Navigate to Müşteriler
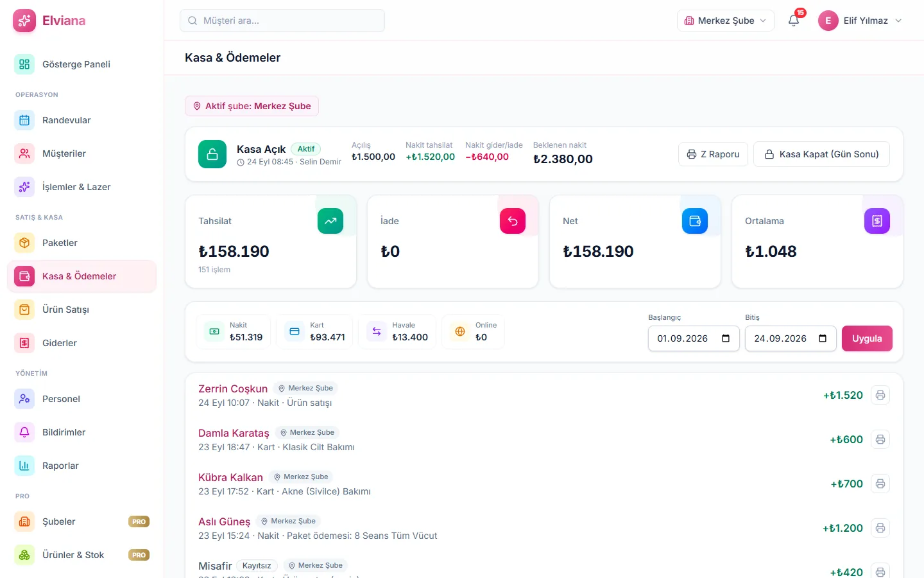The height and width of the screenshot is (578, 924). coord(82,153)
